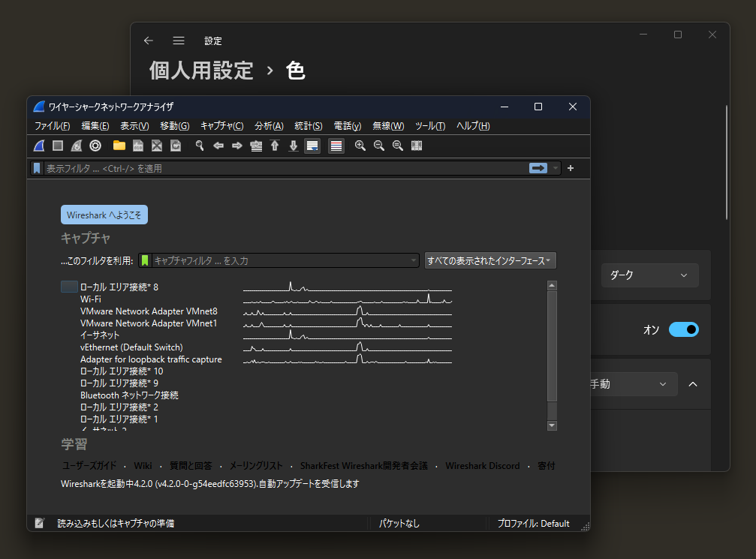The image size is (756, 559).
Task: Jump to the first packet
Action: pyautogui.click(x=275, y=146)
